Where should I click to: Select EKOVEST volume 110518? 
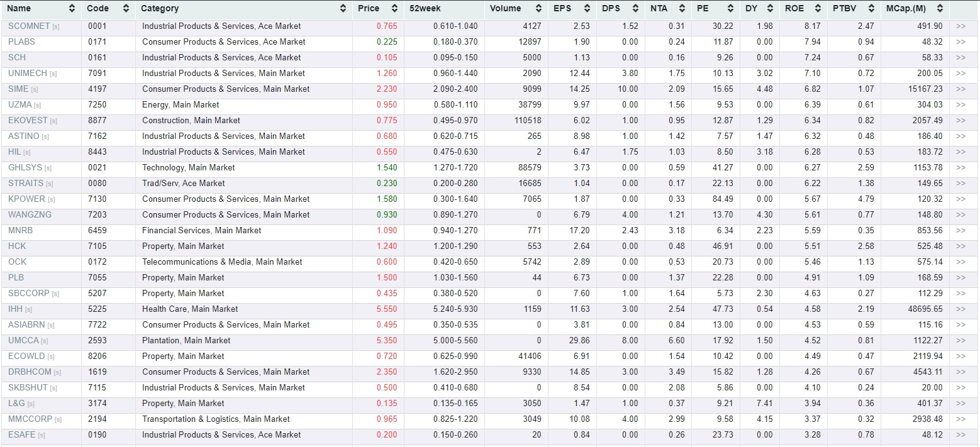(x=528, y=121)
